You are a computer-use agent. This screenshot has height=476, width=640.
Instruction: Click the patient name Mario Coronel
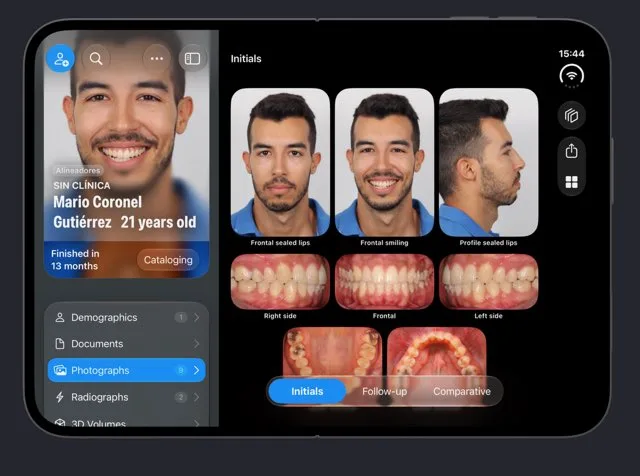[98, 202]
